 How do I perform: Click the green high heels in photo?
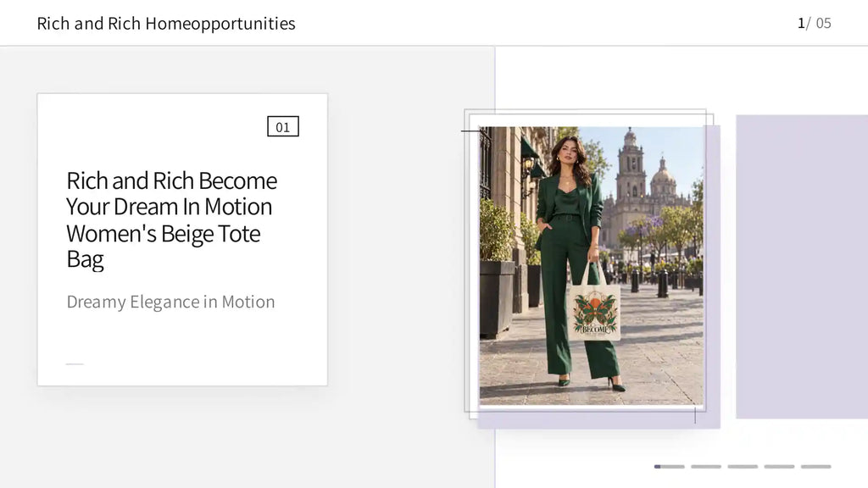click(x=592, y=382)
